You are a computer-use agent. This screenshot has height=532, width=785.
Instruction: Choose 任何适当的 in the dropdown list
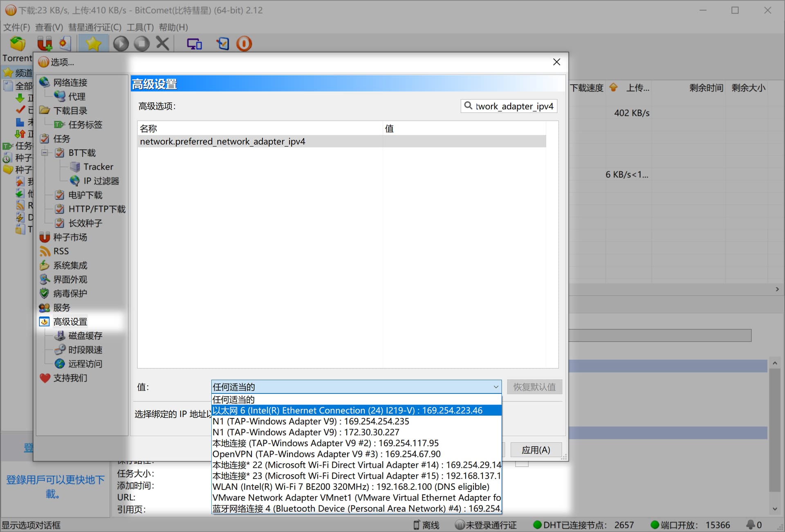tap(356, 400)
